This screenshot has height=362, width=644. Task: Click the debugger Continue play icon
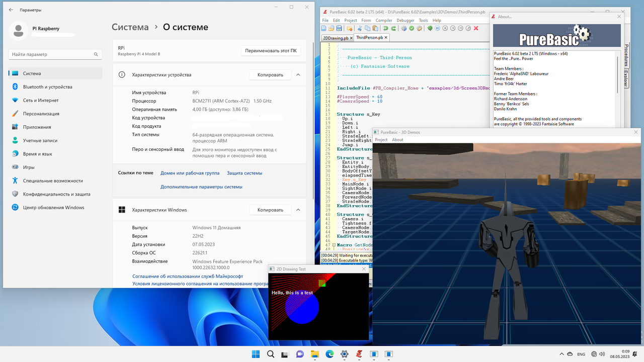point(445,28)
